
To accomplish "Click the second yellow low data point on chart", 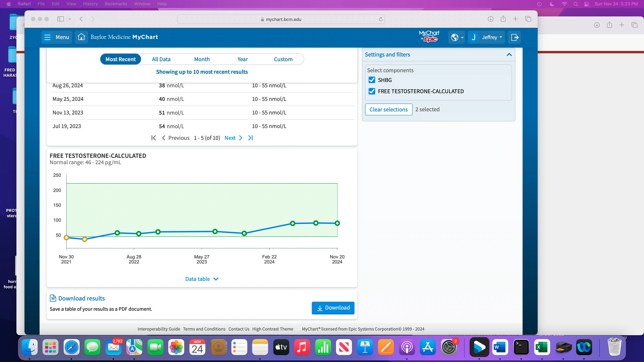I will [85, 239].
